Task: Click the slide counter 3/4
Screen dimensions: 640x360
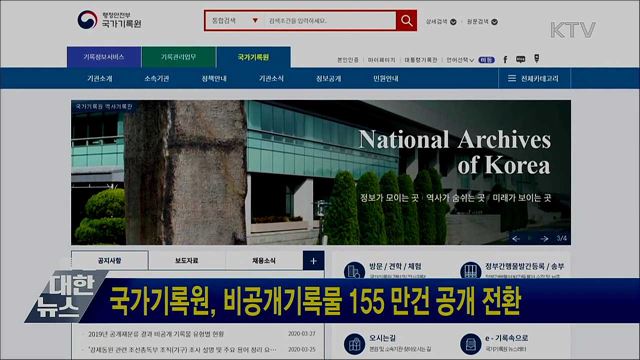Action: click(562, 238)
